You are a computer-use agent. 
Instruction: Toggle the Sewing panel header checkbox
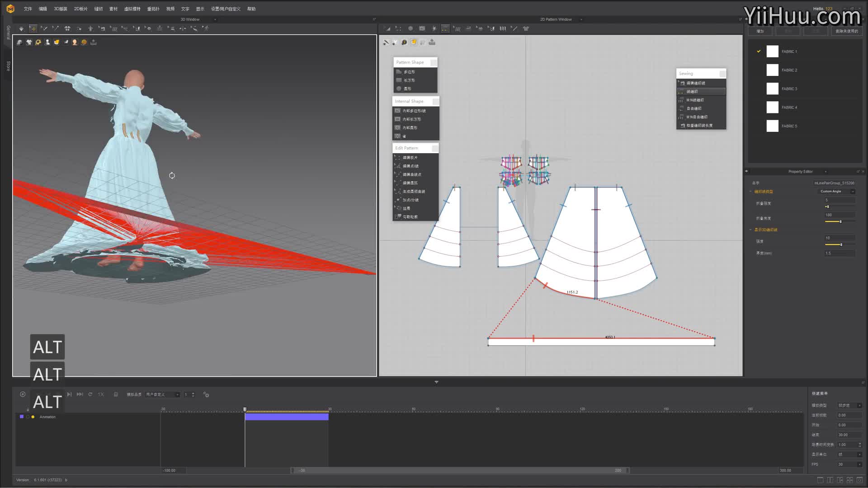tap(722, 74)
